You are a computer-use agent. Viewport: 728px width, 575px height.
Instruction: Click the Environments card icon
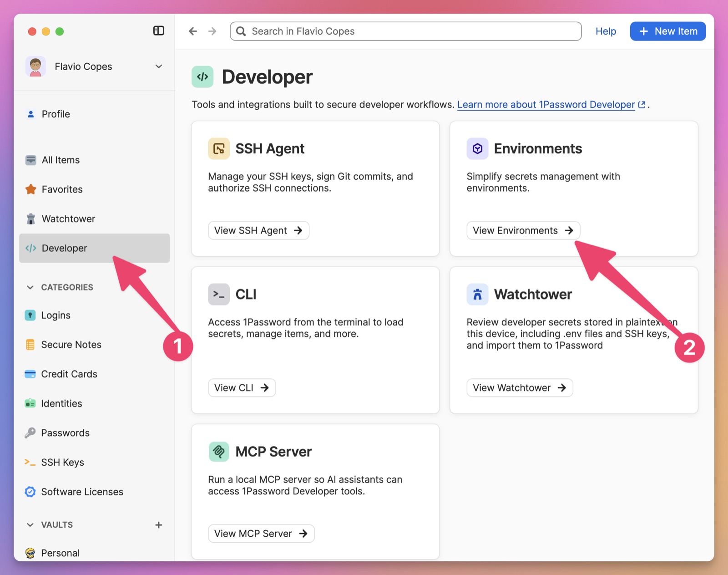click(477, 149)
